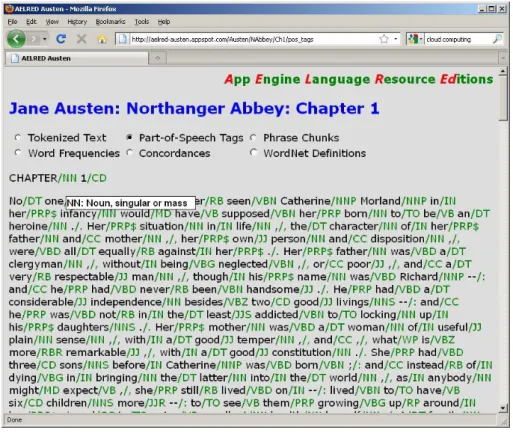Click the page scrollbar up arrow

pyautogui.click(x=503, y=71)
